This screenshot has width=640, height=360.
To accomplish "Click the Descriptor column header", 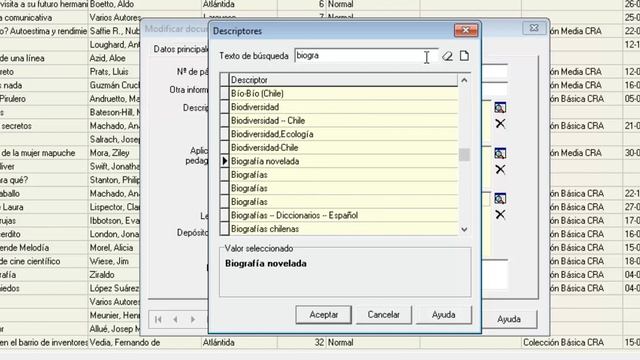I will point(344,80).
